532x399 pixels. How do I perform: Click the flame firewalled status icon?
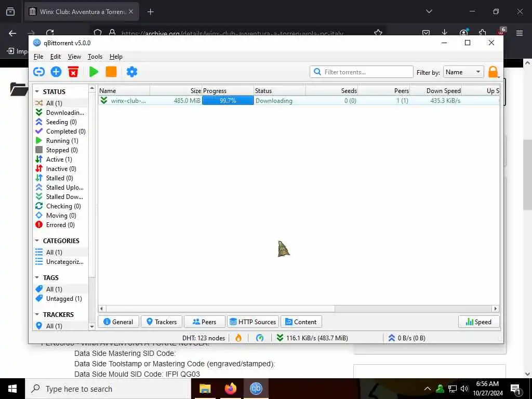tap(238, 338)
